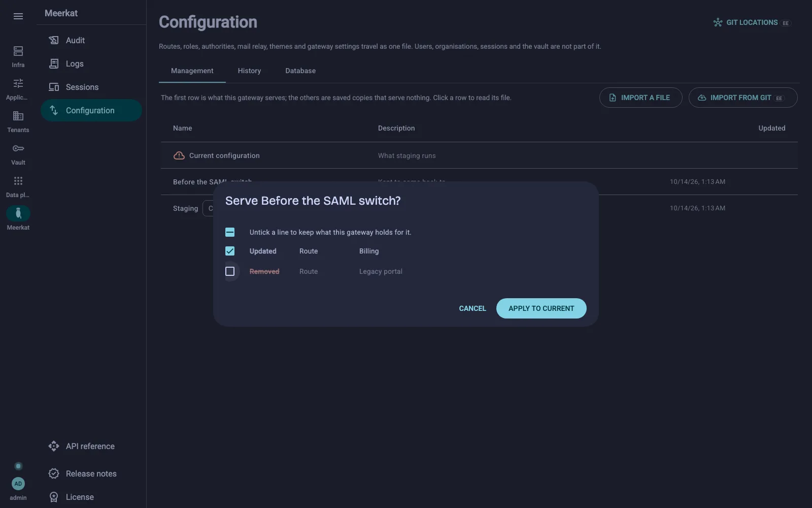Untick the Updated Route Billing checkbox

click(x=230, y=251)
